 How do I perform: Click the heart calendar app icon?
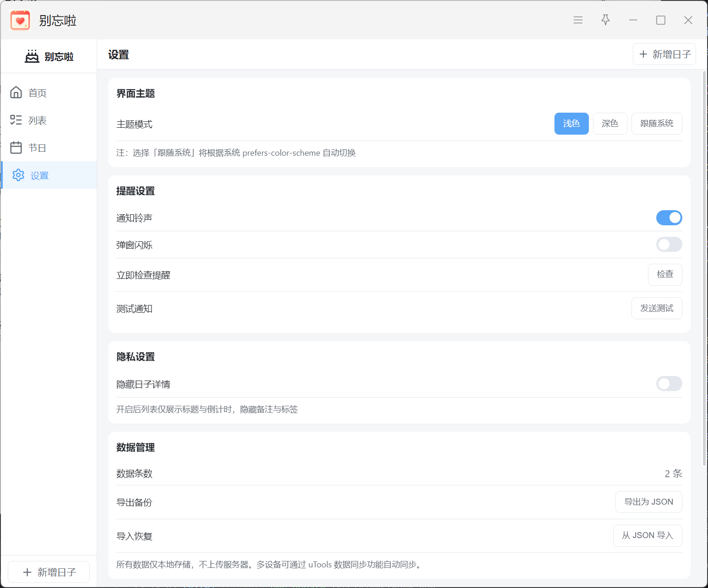[x=20, y=20]
